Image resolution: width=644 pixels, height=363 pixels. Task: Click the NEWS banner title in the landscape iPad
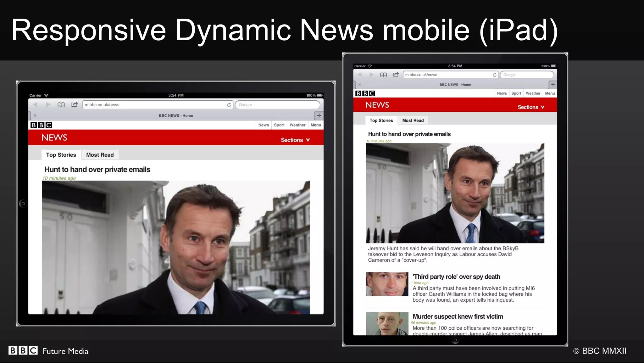coord(54,138)
